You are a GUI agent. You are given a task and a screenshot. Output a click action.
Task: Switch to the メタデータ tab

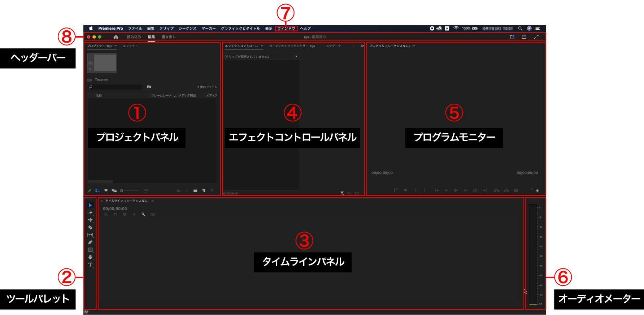click(334, 46)
